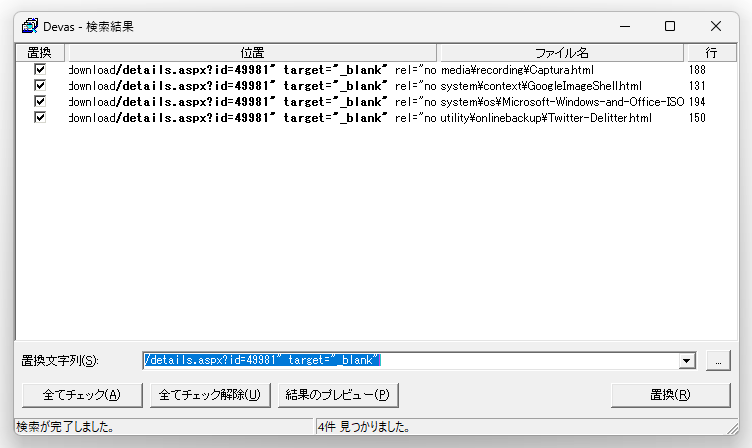This screenshot has height=448, width=752.
Task: Click the 置換(R) replace button
Action: (670, 395)
